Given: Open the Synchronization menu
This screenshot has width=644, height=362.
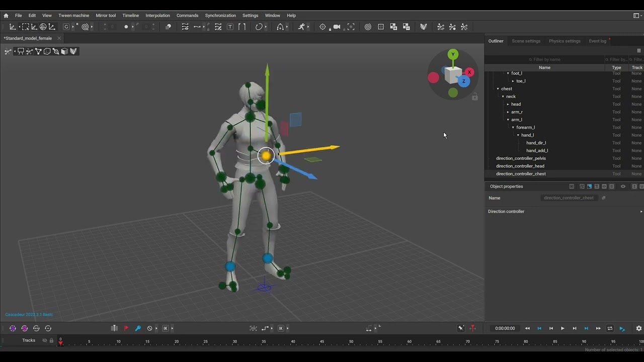Looking at the screenshot, I should (x=220, y=16).
